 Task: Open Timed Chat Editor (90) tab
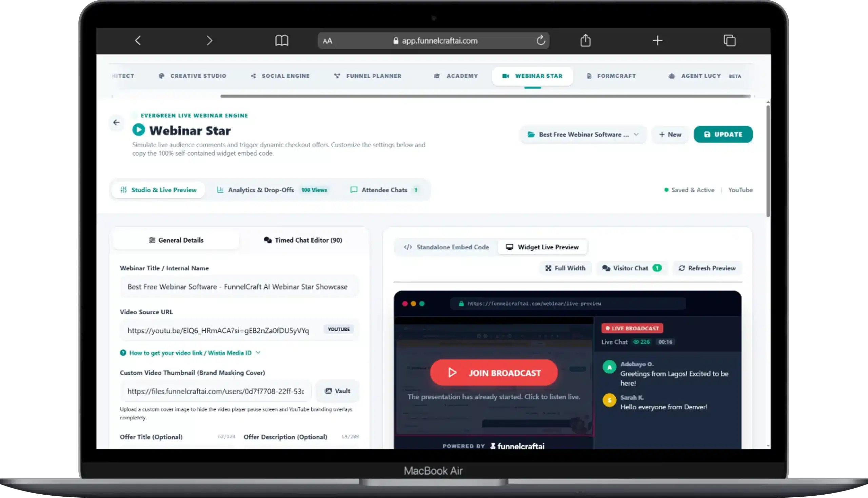coord(303,240)
